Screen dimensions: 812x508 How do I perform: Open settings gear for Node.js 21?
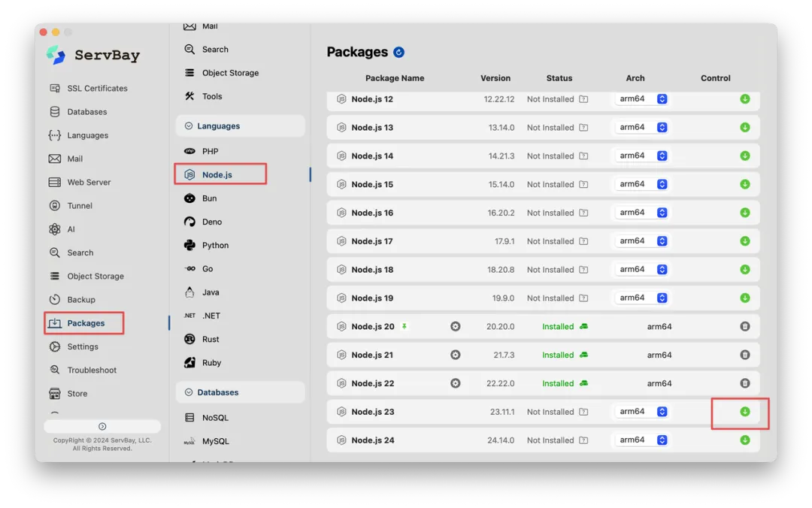[x=455, y=355]
